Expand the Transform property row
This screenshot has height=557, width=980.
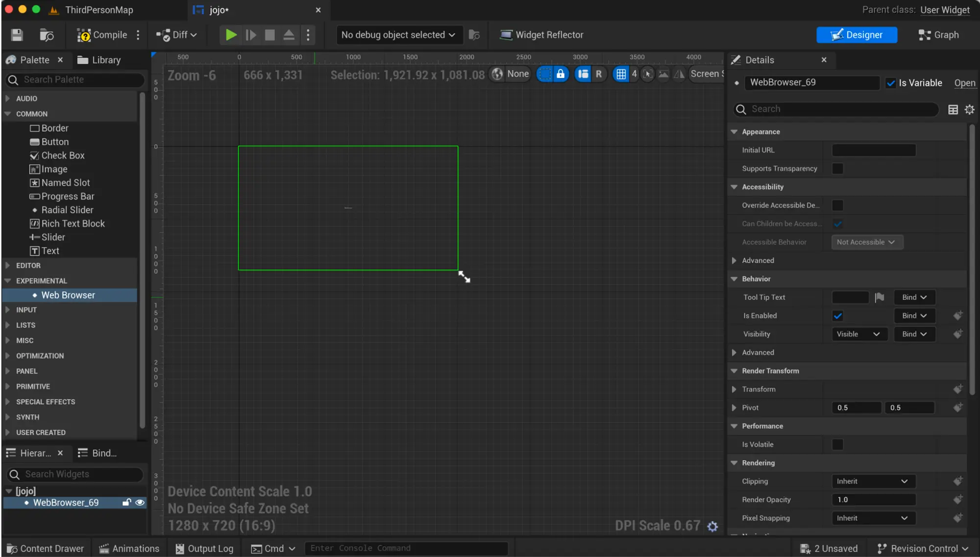[x=734, y=389]
